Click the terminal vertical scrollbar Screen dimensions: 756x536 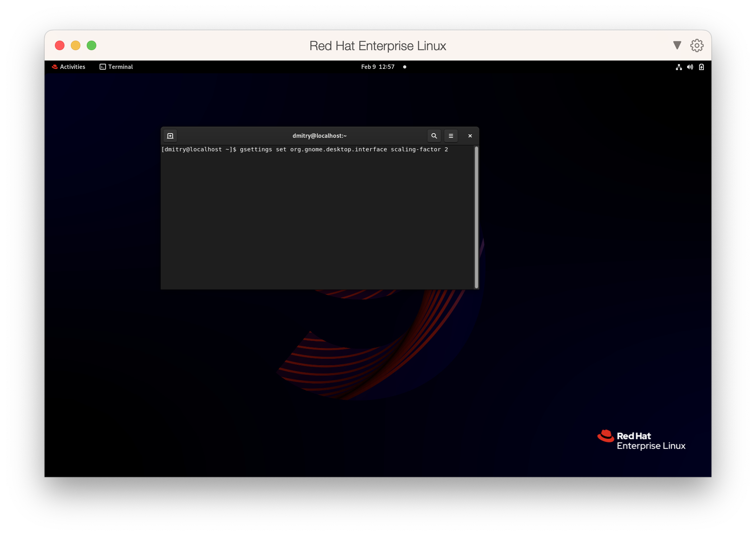tap(476, 217)
